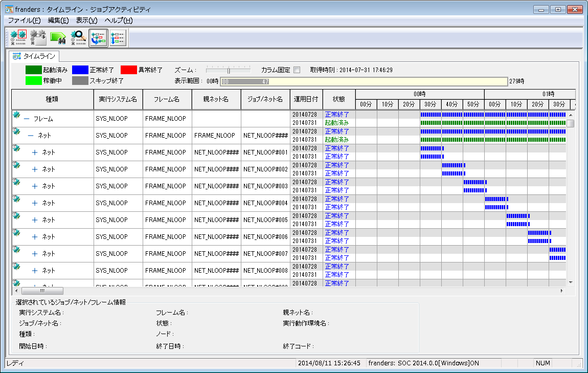Image resolution: width=588 pixels, height=373 pixels.
Task: Click the 運用日付 column header
Action: pyautogui.click(x=306, y=99)
